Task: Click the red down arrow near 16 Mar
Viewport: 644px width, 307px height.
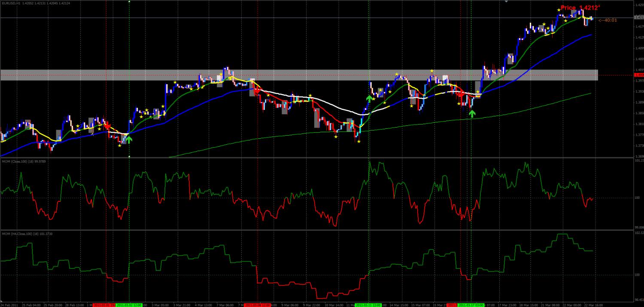Action: point(461,94)
